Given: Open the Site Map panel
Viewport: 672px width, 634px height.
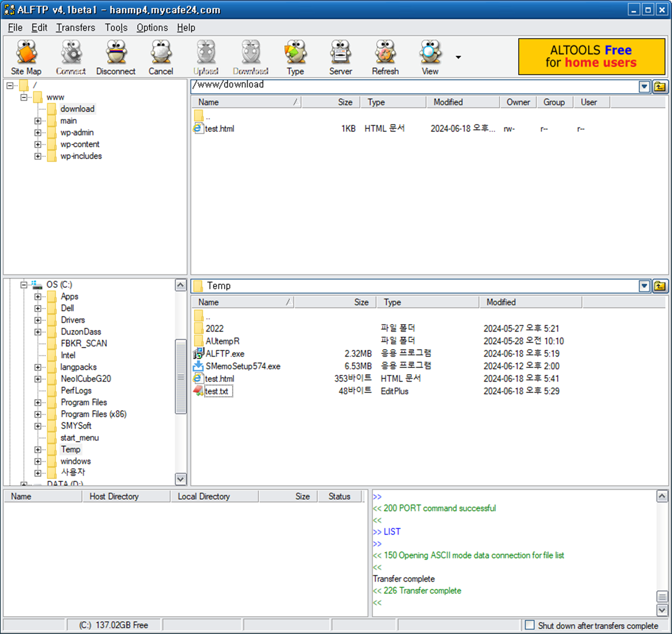Looking at the screenshot, I should [26, 56].
